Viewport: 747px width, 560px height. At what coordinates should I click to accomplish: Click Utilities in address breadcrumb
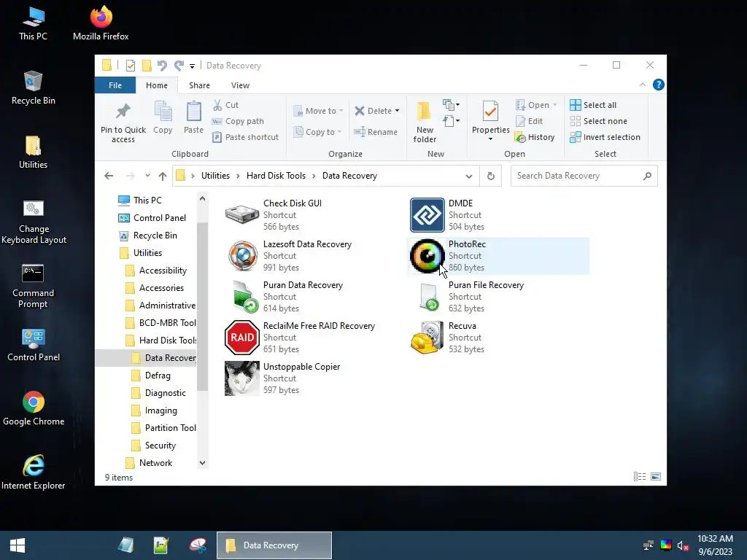pyautogui.click(x=215, y=176)
